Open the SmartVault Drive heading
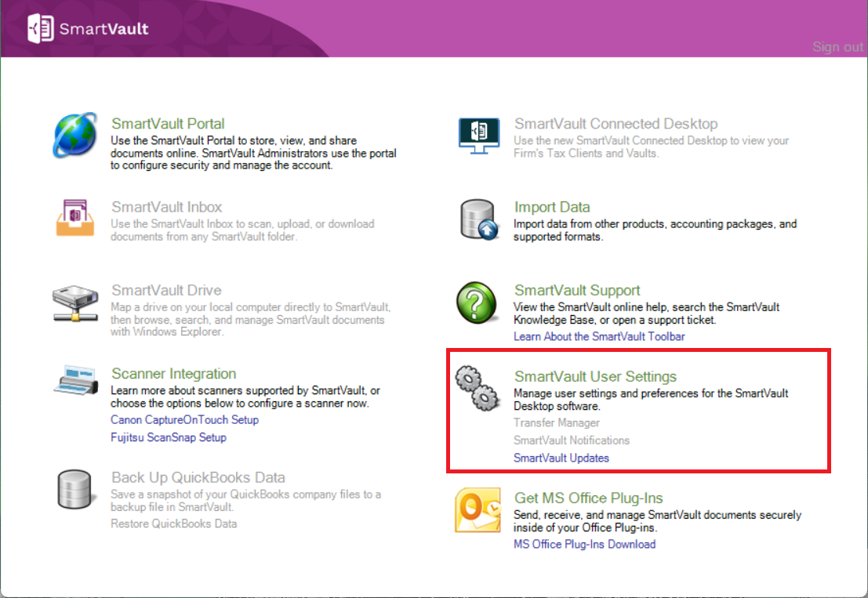 (166, 290)
